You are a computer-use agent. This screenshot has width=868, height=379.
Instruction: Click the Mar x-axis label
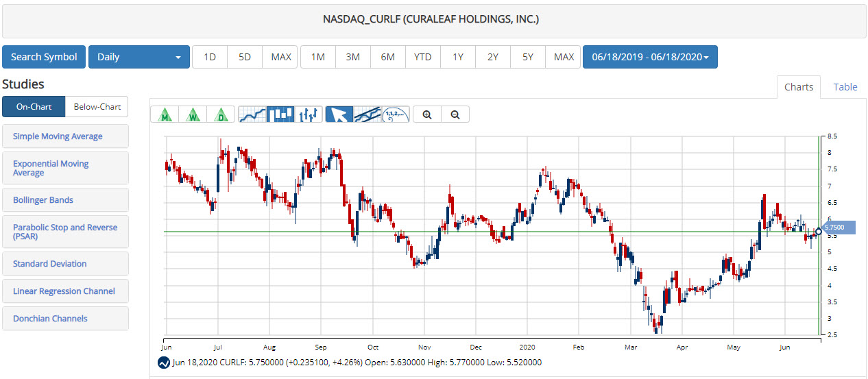pyautogui.click(x=629, y=347)
